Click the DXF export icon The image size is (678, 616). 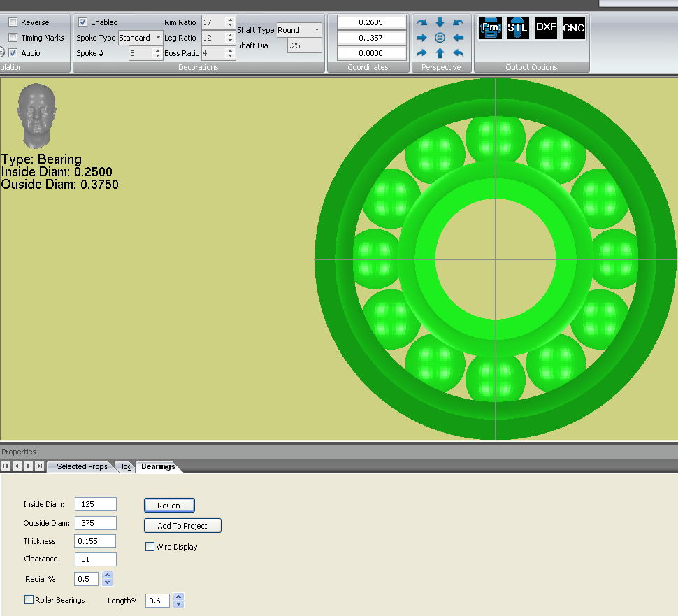[546, 28]
